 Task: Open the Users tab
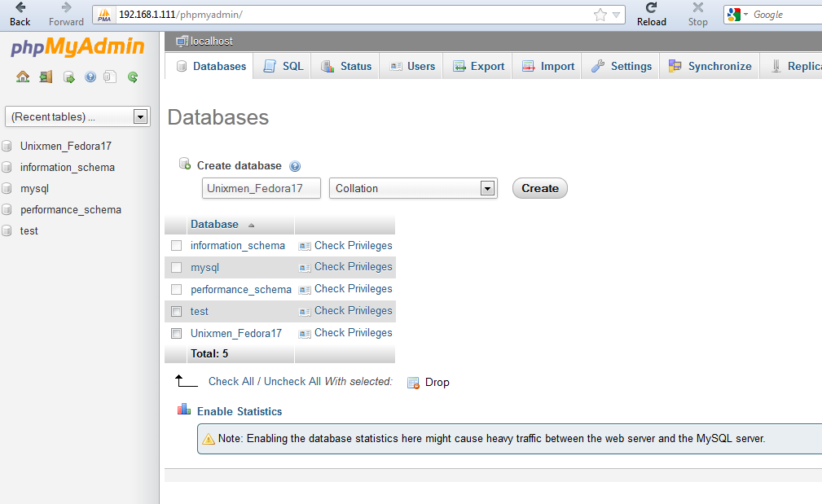411,66
